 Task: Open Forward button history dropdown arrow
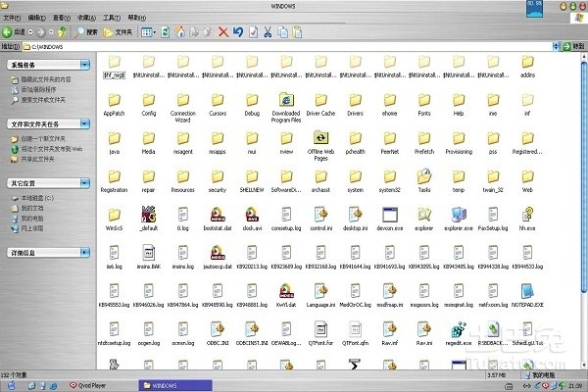pos(51,32)
